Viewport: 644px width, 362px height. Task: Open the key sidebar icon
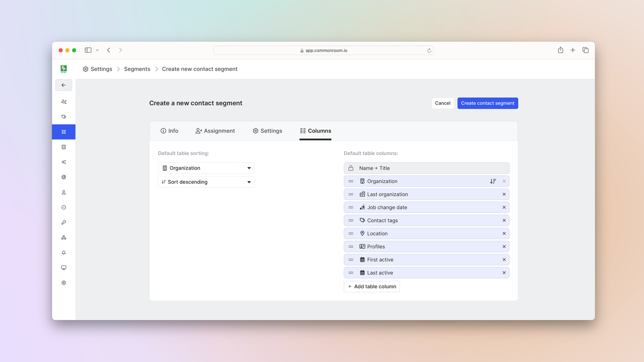64,222
